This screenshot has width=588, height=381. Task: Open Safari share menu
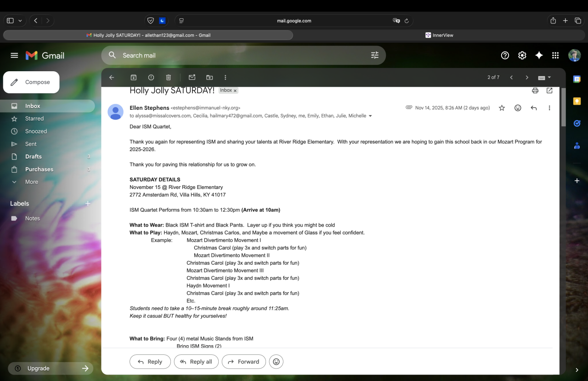click(x=553, y=21)
